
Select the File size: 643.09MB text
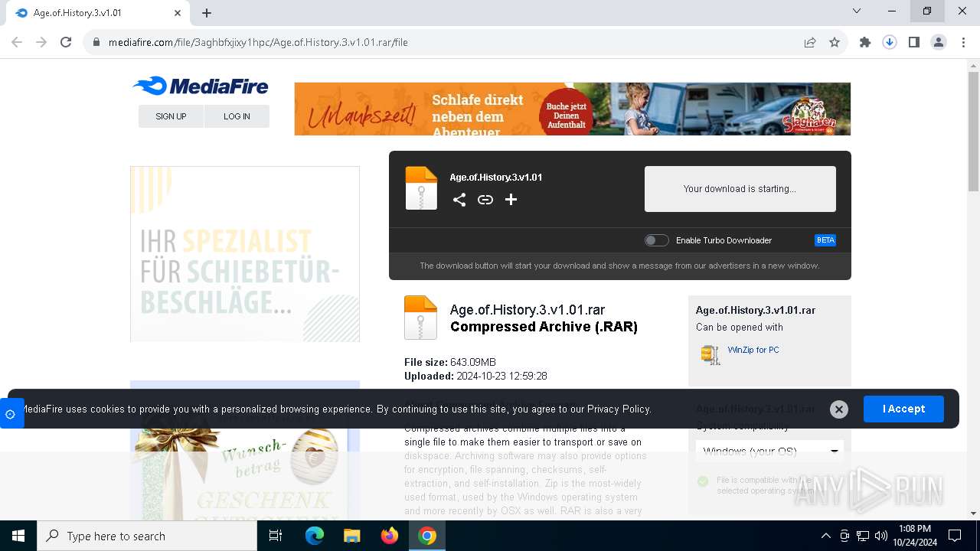pyautogui.click(x=450, y=362)
